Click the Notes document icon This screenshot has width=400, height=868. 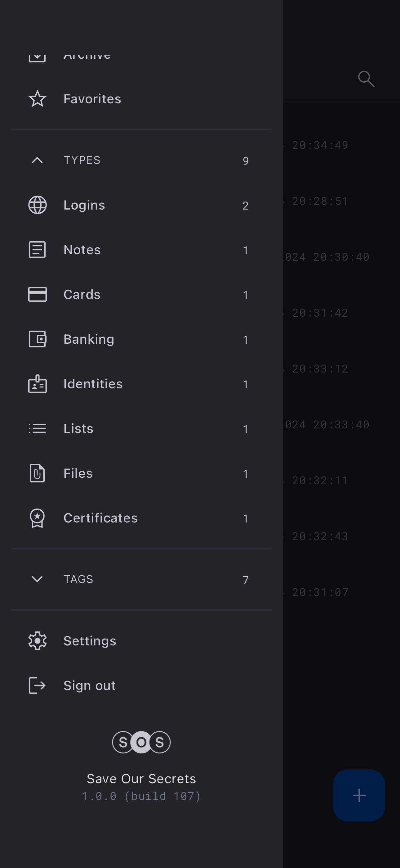pyautogui.click(x=38, y=250)
